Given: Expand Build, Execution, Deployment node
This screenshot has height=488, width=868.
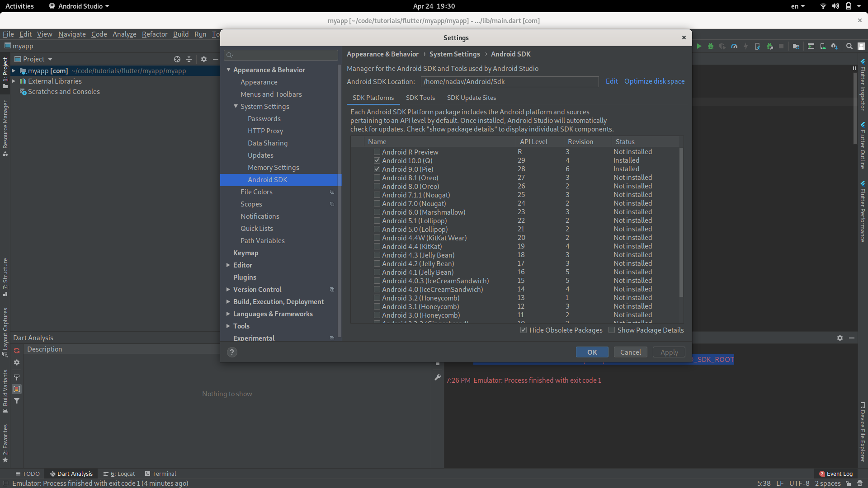Looking at the screenshot, I should [228, 302].
